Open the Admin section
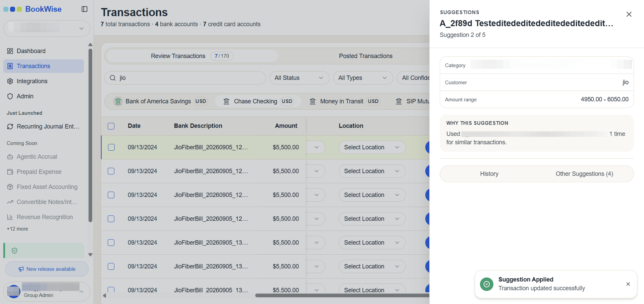This screenshot has width=644, height=304. (44, 96)
